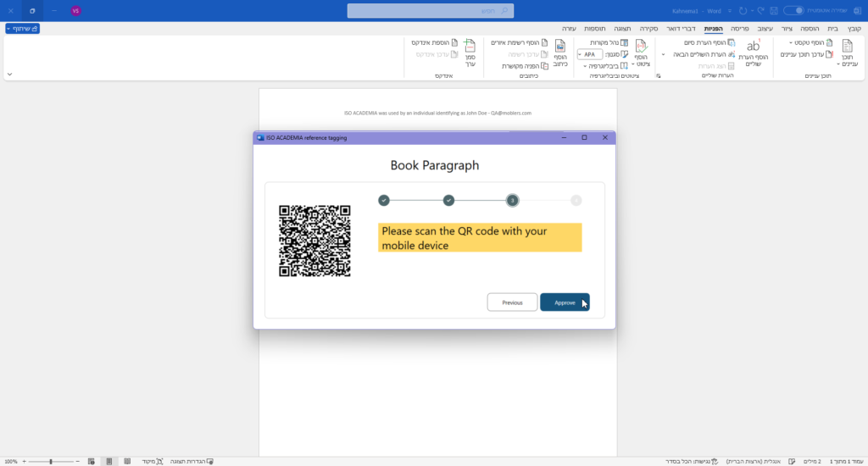Switch to the Home (בית) tab
Screen dimensions: 868x466
832,28
